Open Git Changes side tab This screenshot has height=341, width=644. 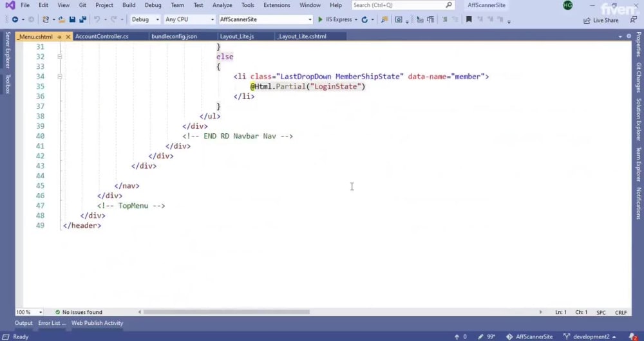click(639, 78)
